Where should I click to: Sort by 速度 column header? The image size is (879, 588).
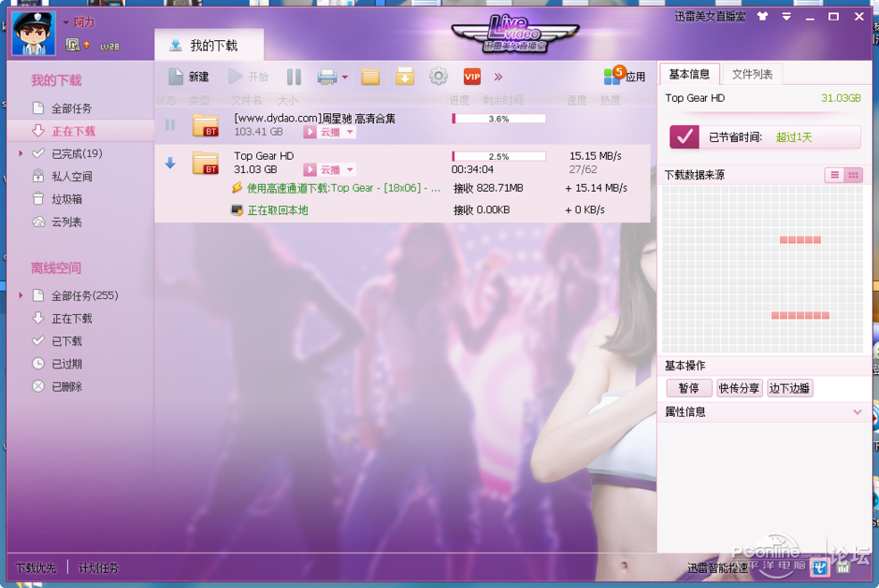coord(576,100)
